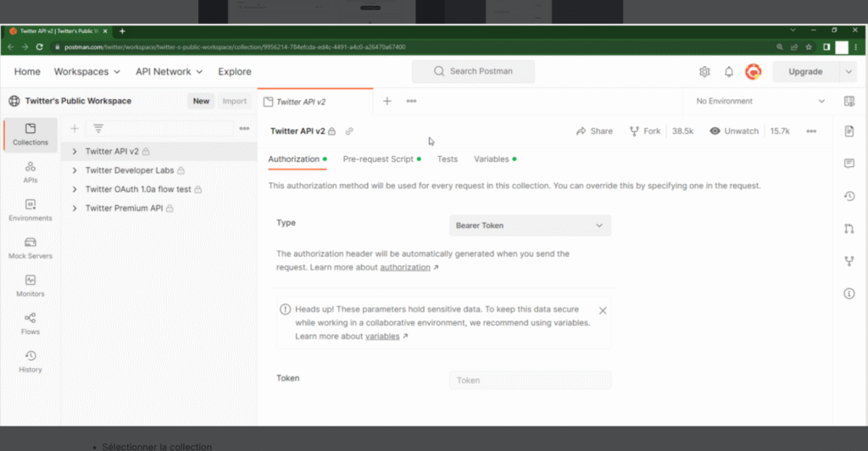
Task: Open the changelog history icon in right sidebar
Action: 849,196
